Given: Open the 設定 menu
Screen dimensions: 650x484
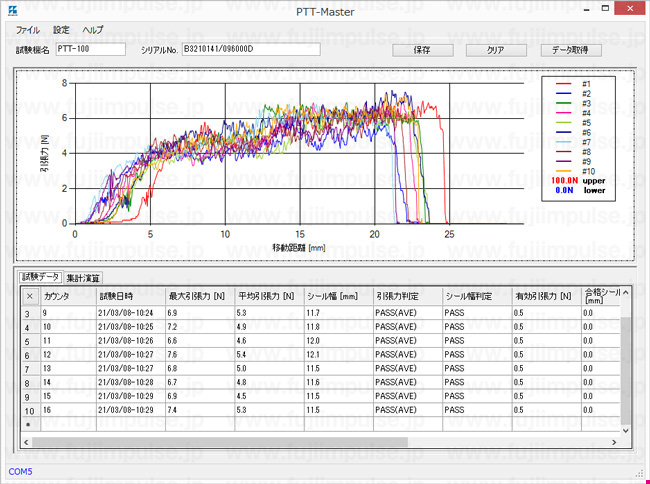Looking at the screenshot, I should tap(62, 30).
